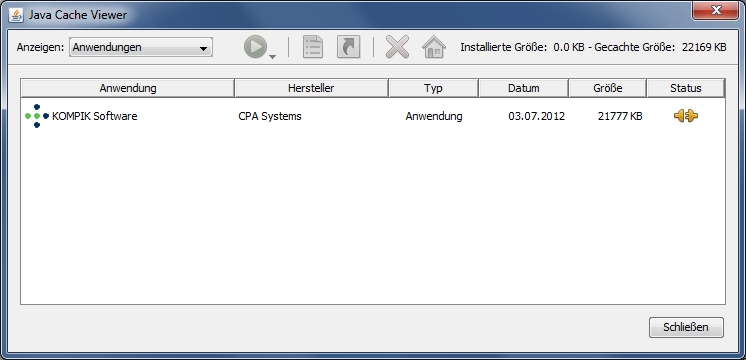Screen dimensions: 746x360
Task: Open the Anzeigen dropdown showing Anwendungen
Action: (141, 48)
